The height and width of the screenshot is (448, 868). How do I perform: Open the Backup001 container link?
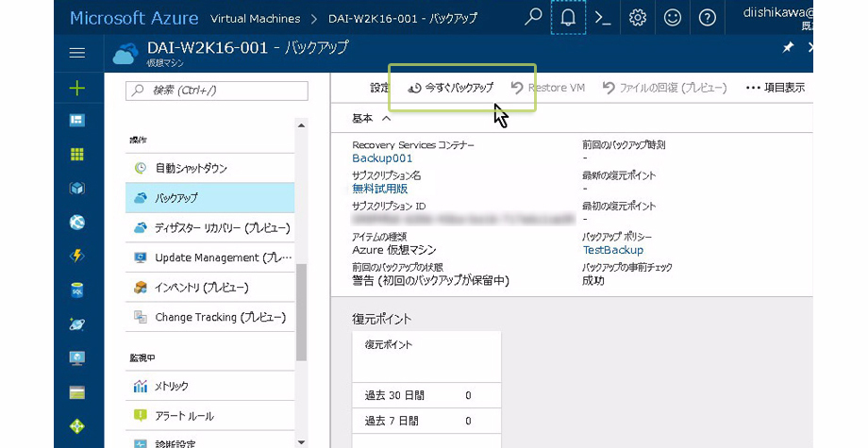tap(382, 158)
